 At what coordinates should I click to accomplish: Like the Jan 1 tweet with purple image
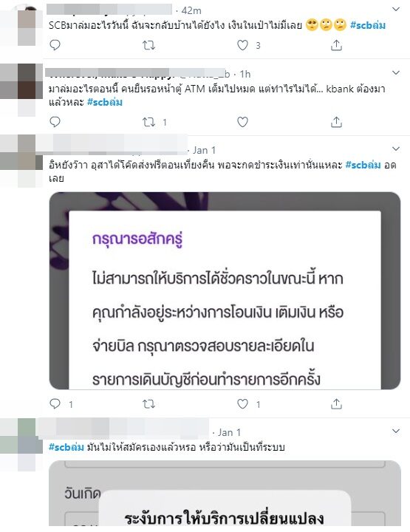(242, 403)
